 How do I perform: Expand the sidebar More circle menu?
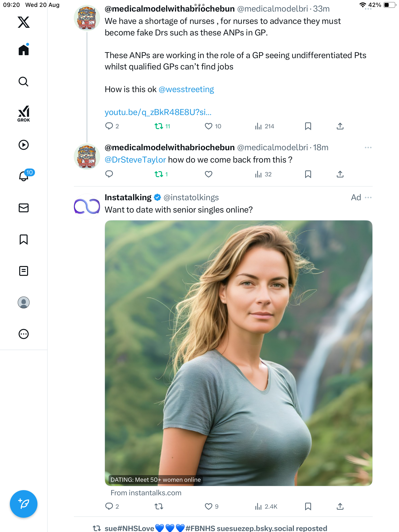[24, 334]
